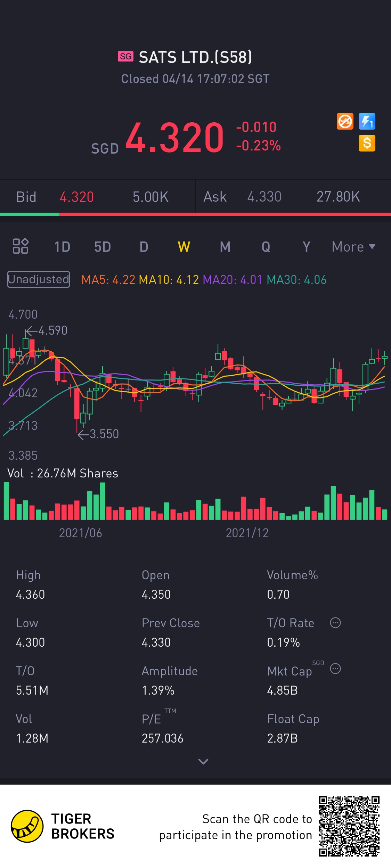Tap the red-green bid/ask ratio bar
The image size is (391, 868).
pos(195,214)
